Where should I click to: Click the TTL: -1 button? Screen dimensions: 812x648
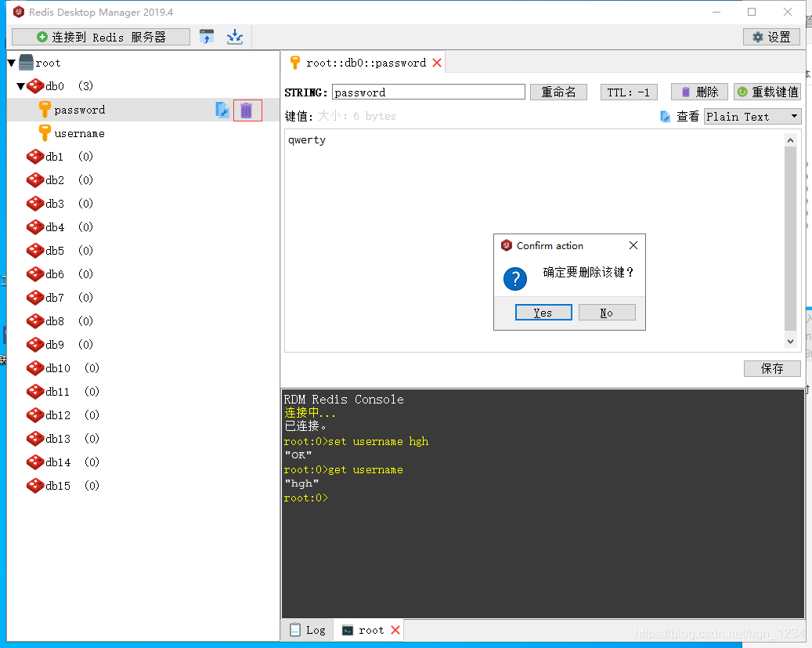tap(629, 92)
